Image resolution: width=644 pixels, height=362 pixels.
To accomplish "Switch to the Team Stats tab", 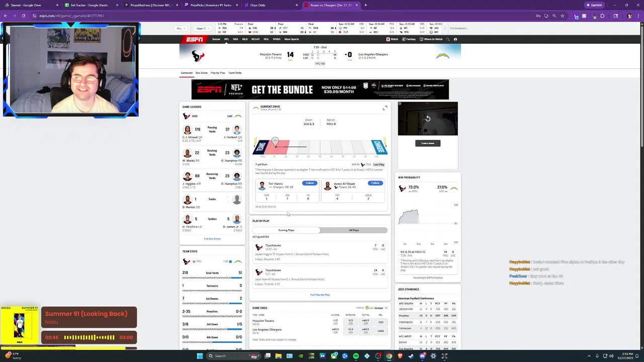I will 235,73.
